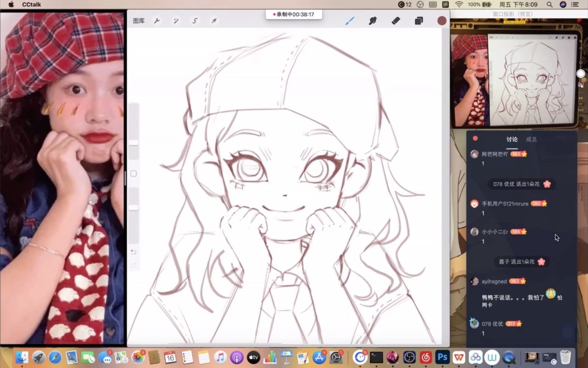588x368 pixels.
Task: Open the 图库 gallery in Procreate
Action: (x=138, y=21)
